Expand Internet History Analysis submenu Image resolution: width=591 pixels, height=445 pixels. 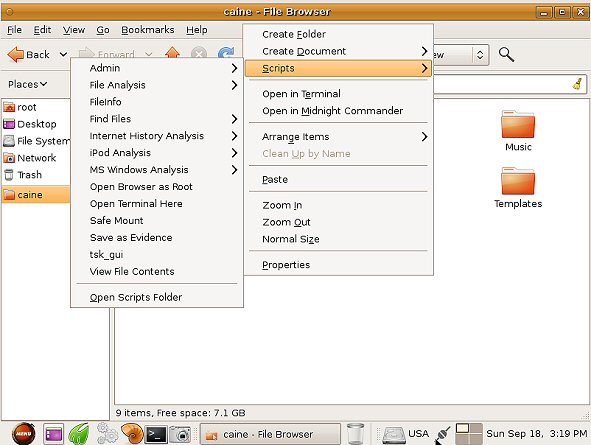pyautogui.click(x=157, y=136)
